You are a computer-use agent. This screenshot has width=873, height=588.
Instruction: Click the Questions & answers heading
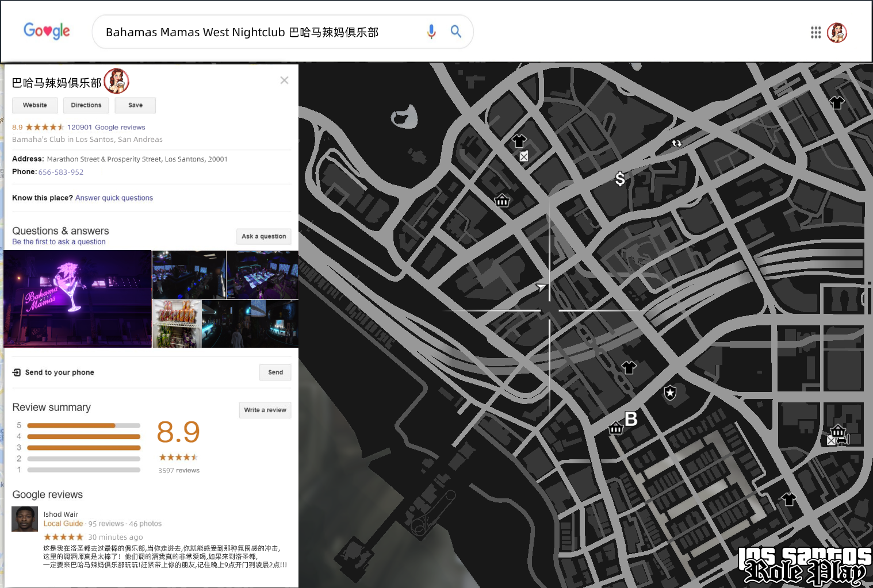pos(60,231)
